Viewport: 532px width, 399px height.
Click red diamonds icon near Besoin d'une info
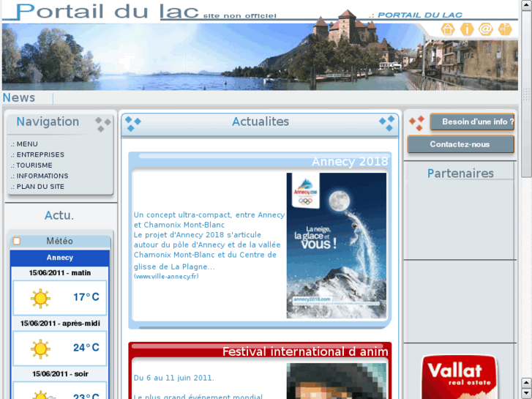(x=417, y=123)
